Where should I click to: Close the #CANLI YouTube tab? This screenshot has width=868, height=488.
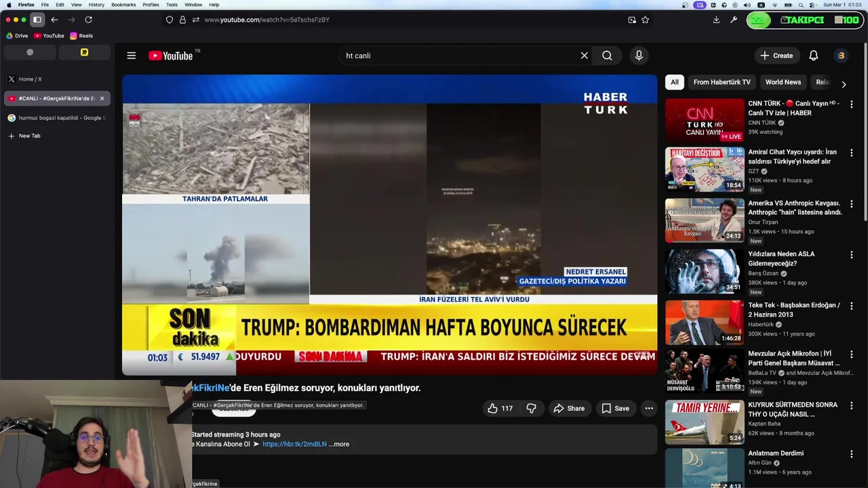pos(102,98)
